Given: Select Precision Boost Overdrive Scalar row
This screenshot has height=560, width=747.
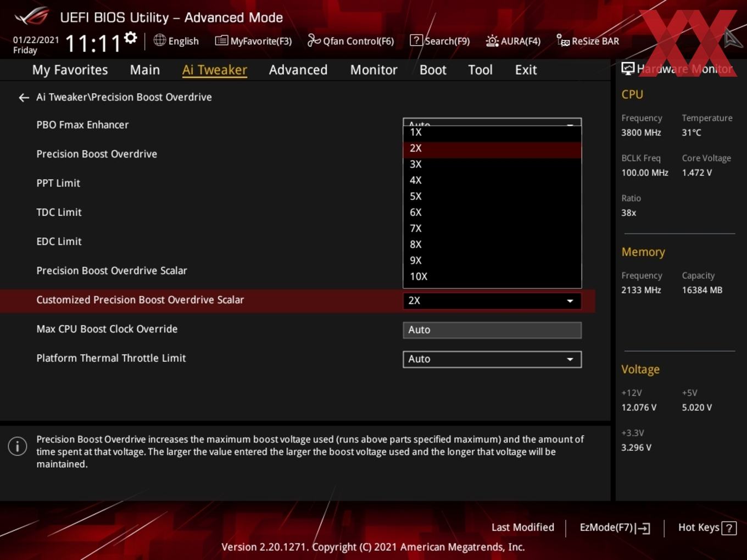Looking at the screenshot, I should click(112, 271).
